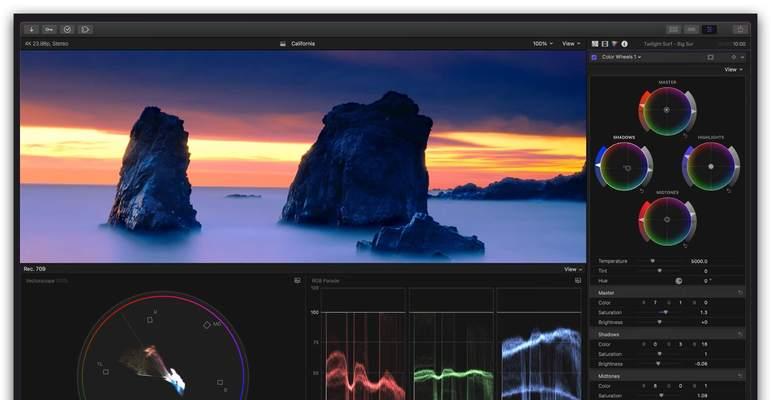This screenshot has width=771, height=400.
Task: Click the clapperboard icon beside California
Action: 283,44
